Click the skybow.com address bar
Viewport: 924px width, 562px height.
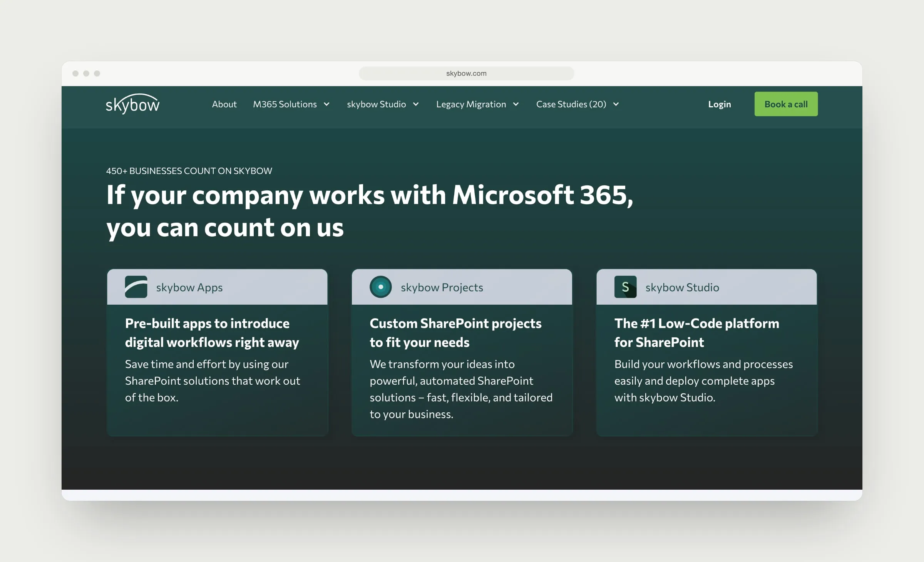466,73
